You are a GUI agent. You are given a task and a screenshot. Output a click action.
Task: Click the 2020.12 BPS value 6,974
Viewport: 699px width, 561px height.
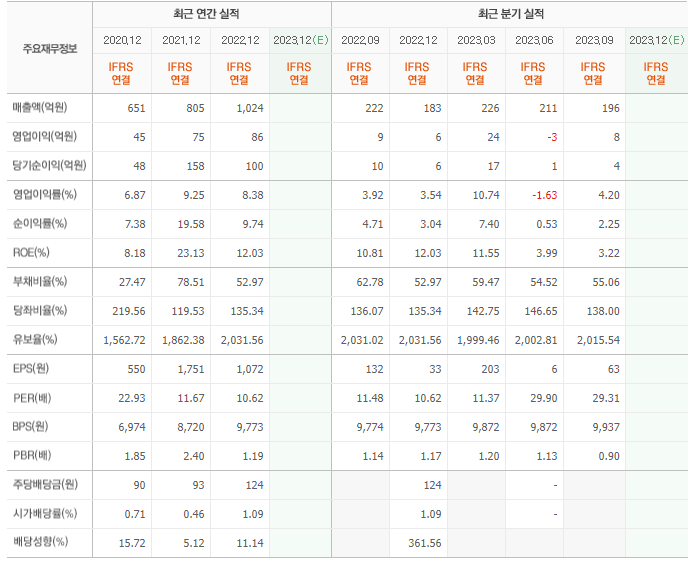tap(132, 427)
